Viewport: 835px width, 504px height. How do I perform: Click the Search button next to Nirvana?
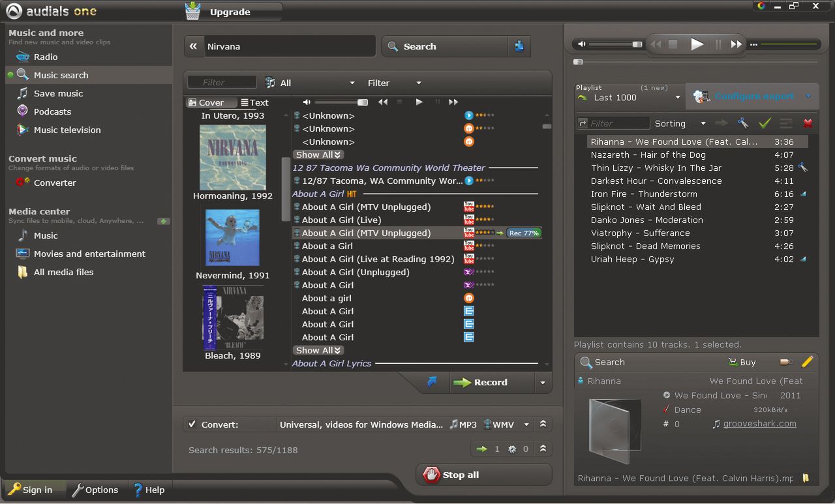(x=444, y=46)
